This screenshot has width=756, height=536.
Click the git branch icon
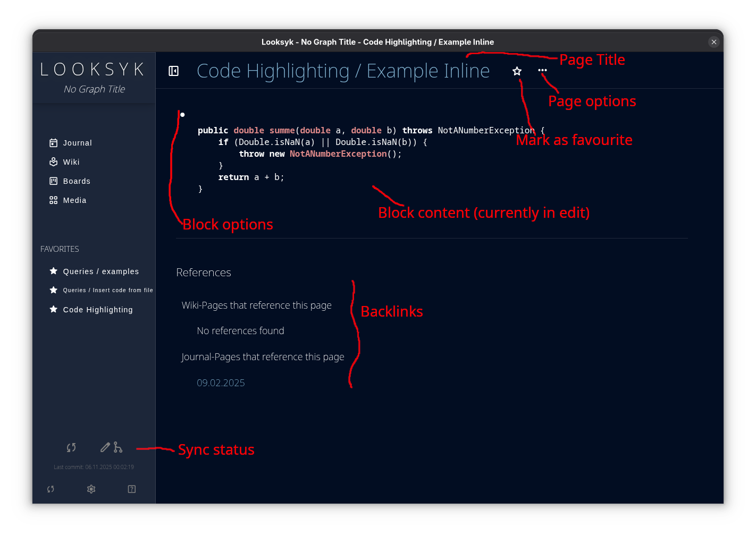pyautogui.click(x=118, y=448)
